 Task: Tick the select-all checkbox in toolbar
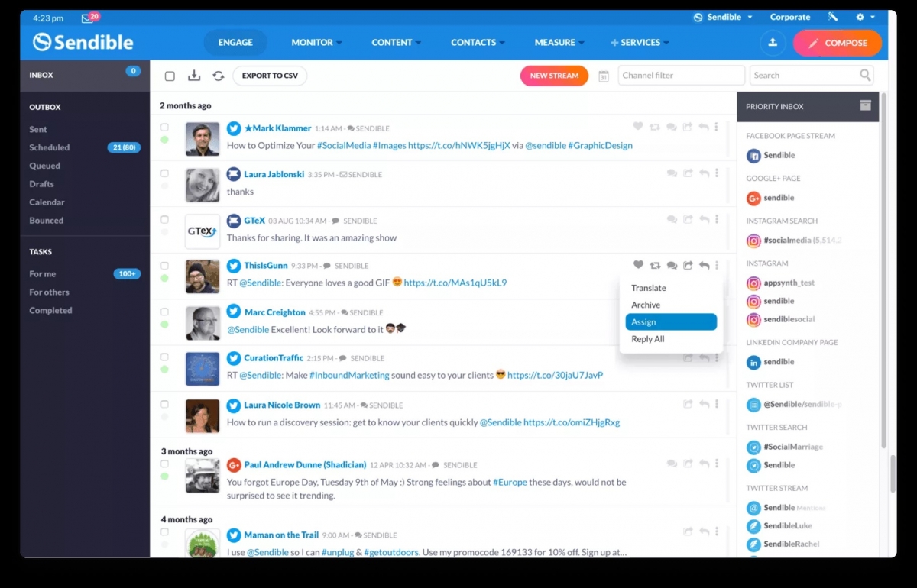click(170, 76)
